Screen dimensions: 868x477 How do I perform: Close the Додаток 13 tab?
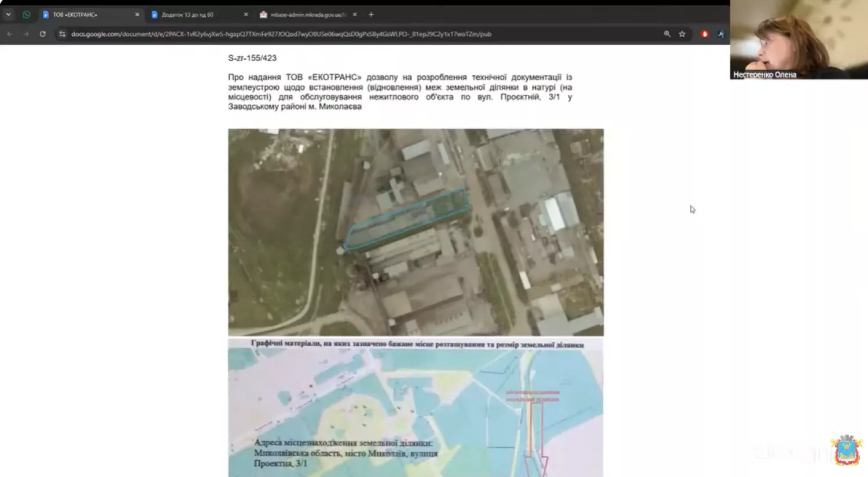(x=246, y=14)
